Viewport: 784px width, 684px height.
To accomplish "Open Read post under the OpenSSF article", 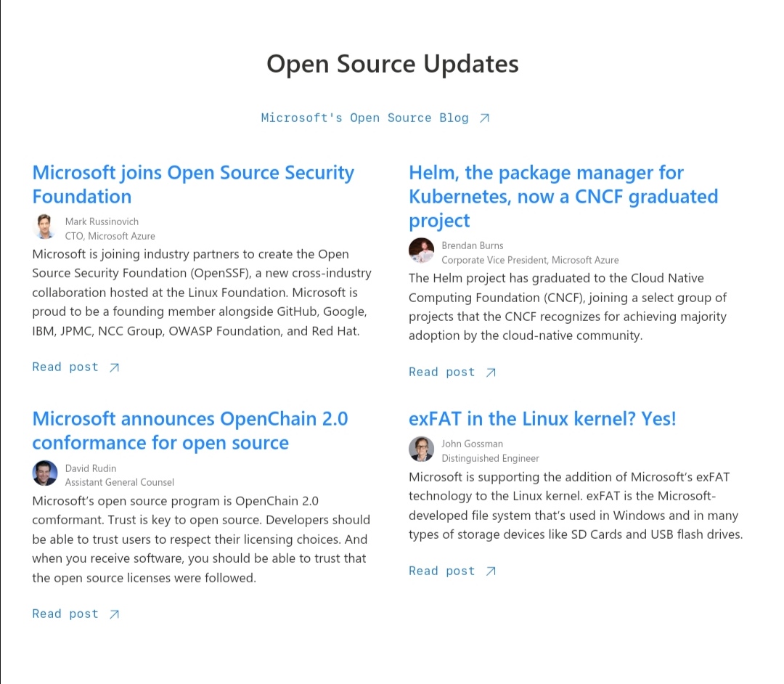I will click(65, 367).
